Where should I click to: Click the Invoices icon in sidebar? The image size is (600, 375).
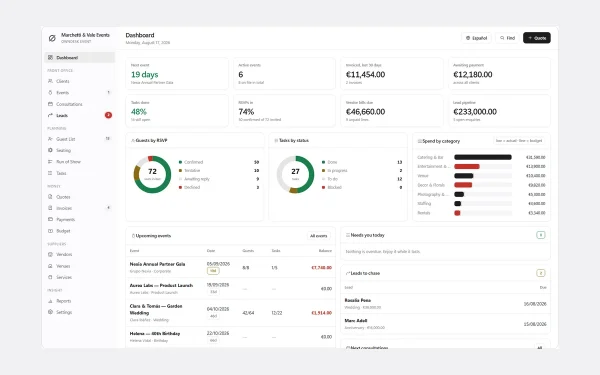(50, 208)
